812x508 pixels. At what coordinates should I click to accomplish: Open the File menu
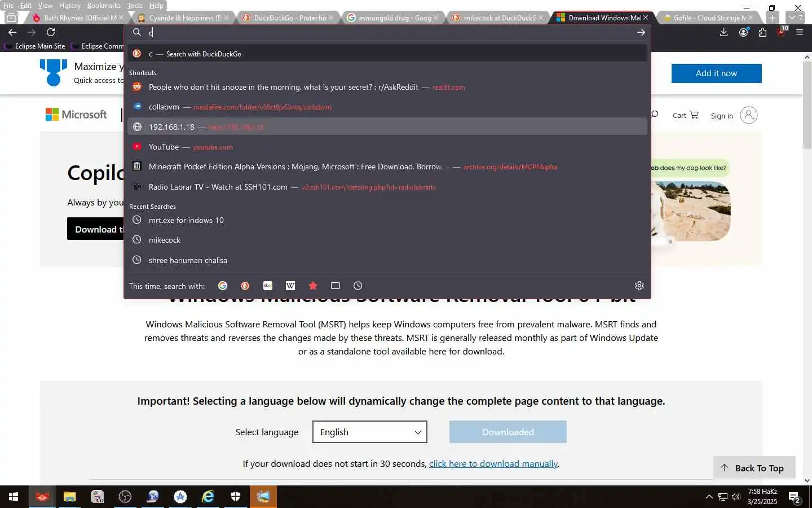[8, 6]
